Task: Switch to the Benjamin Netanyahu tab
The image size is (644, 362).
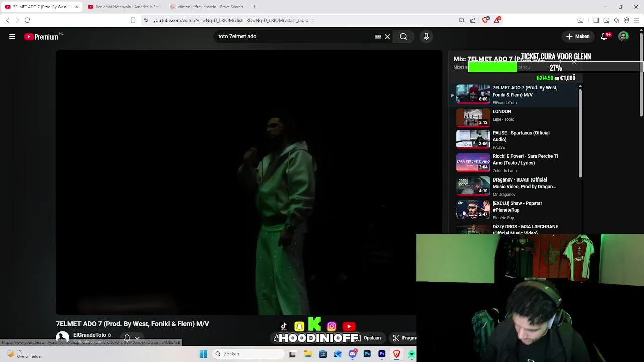Action: click(x=123, y=7)
